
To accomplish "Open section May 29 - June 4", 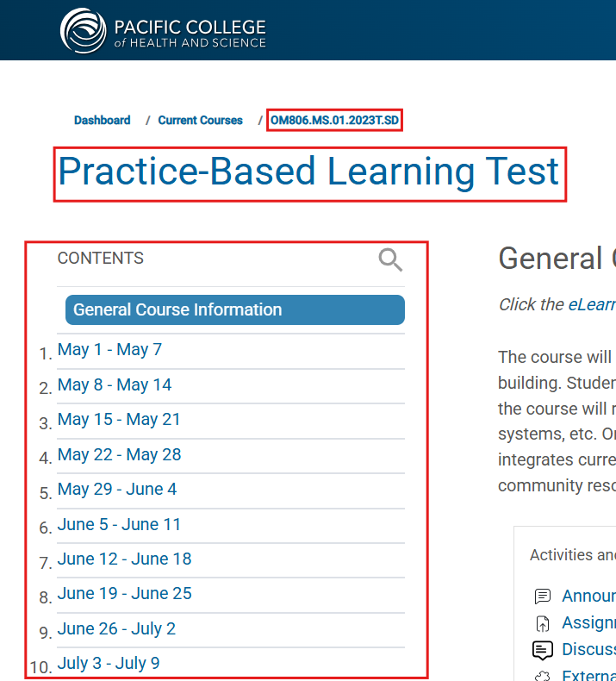I will point(117,490).
